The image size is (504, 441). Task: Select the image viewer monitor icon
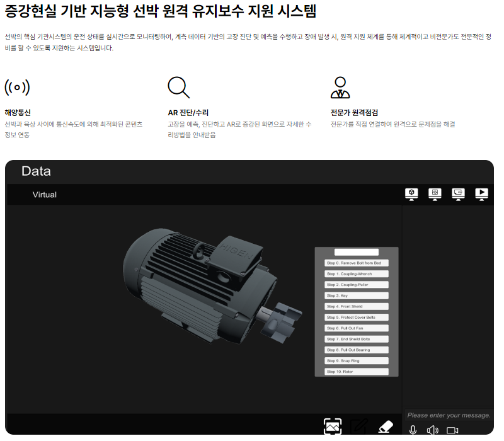[x=433, y=194]
